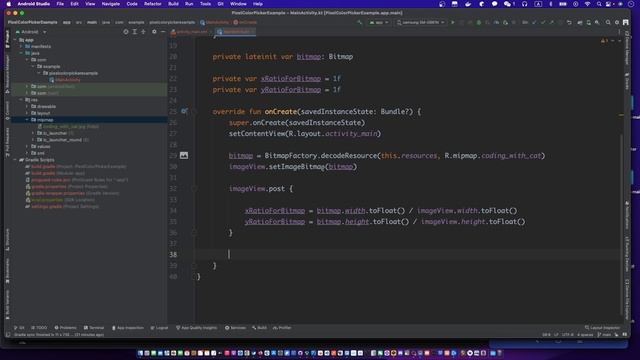The height and width of the screenshot is (360, 640).
Task: Collapse the java folder
Action: click(21, 53)
